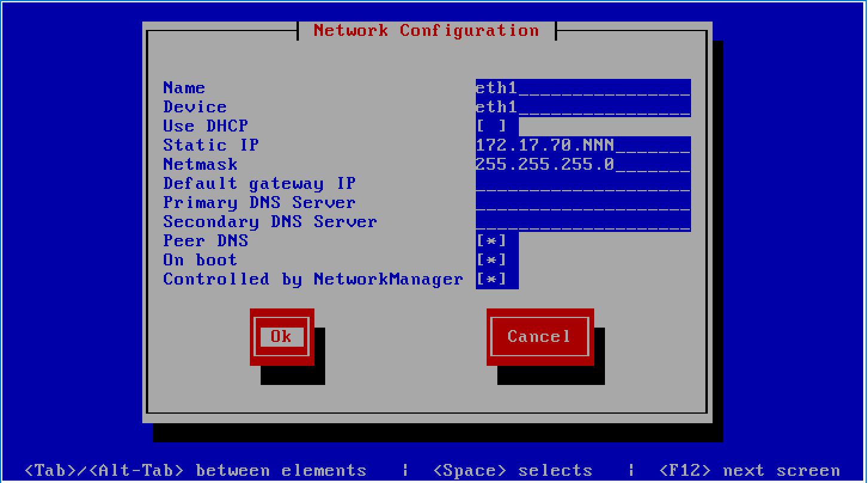
Task: Focus the Primary DNS Server input
Action: pos(583,203)
